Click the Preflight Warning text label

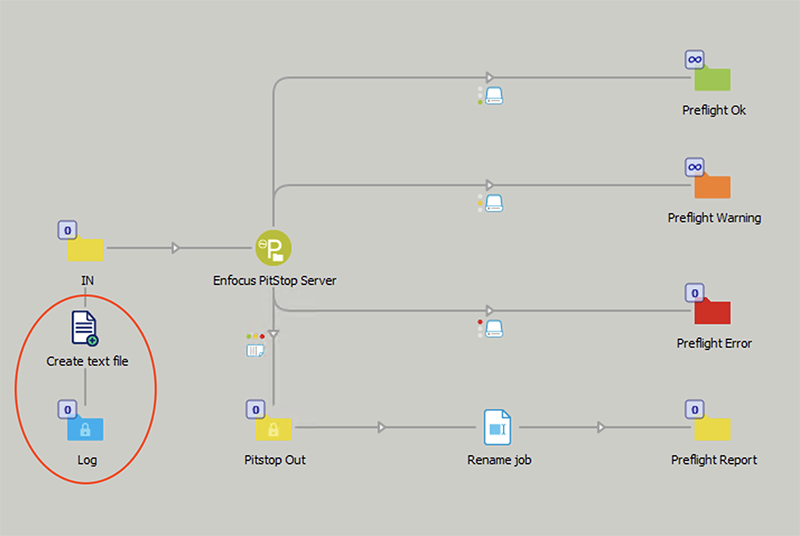714,218
